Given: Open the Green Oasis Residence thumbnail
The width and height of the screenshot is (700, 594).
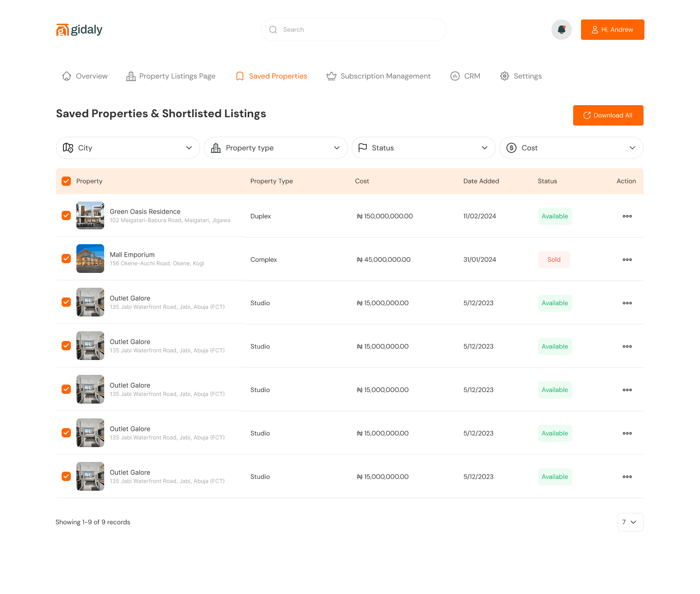Looking at the screenshot, I should click(90, 215).
